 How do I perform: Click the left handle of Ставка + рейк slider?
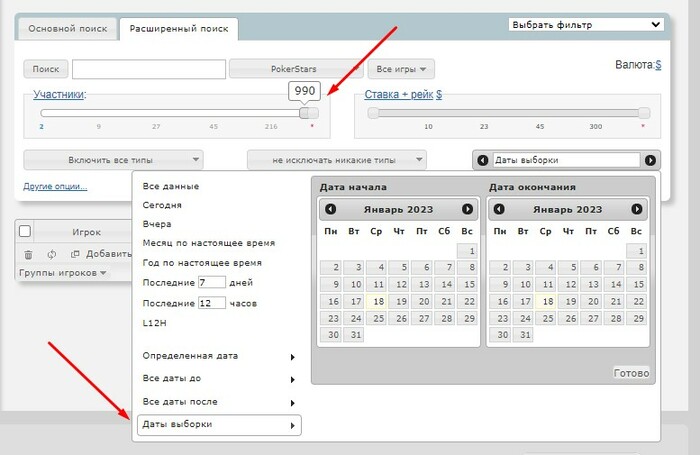373,113
